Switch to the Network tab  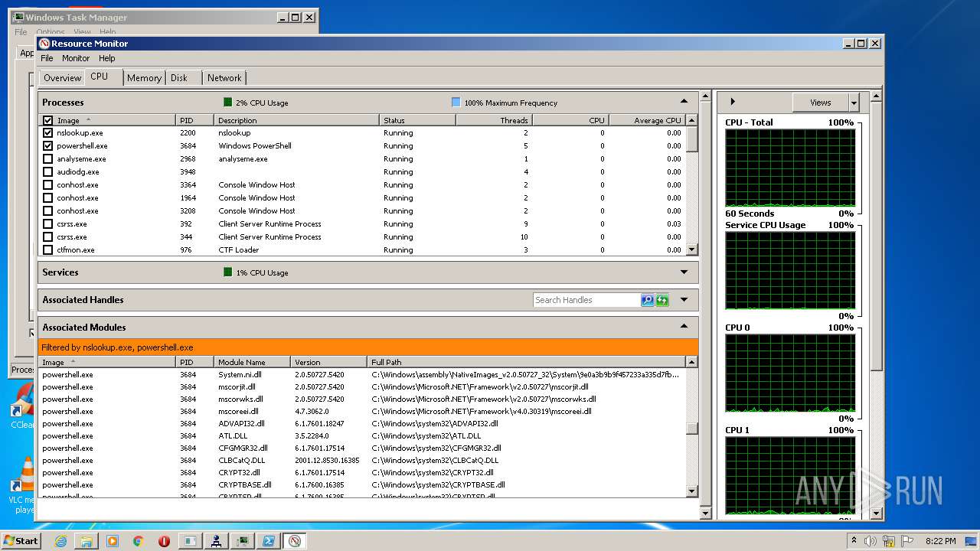pos(224,78)
